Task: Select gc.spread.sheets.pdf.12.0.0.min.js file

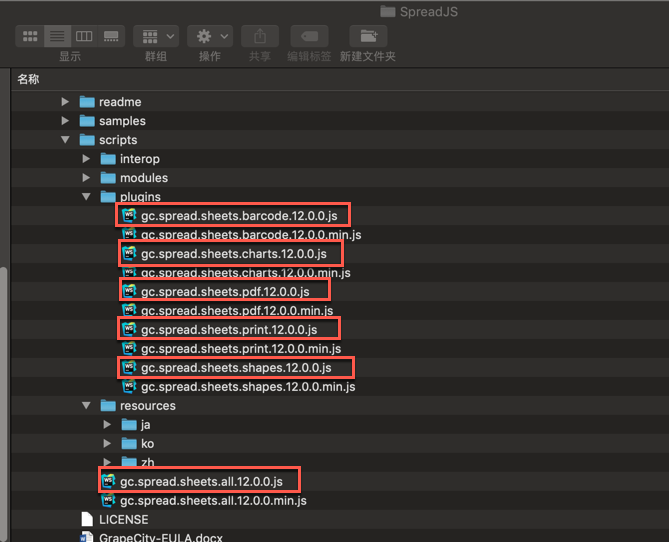Action: [x=239, y=310]
